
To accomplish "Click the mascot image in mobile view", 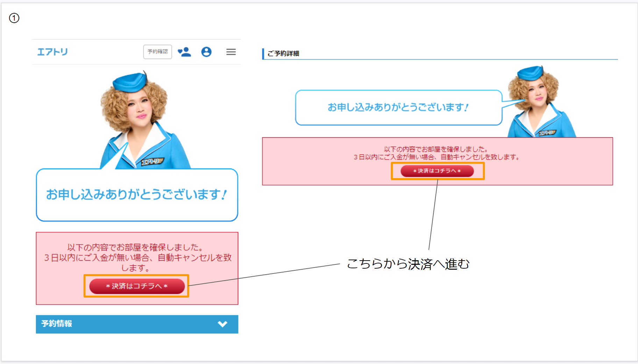I will [144, 120].
